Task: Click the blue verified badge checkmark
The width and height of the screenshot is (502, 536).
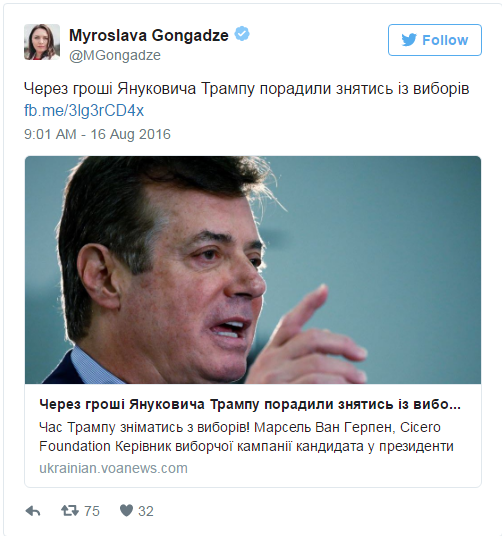Action: [242, 34]
